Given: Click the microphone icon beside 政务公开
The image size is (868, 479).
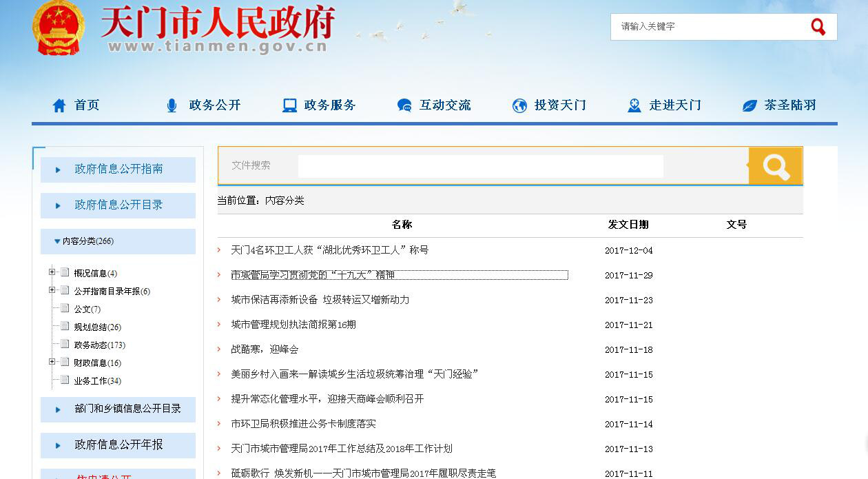Looking at the screenshot, I should coord(172,105).
